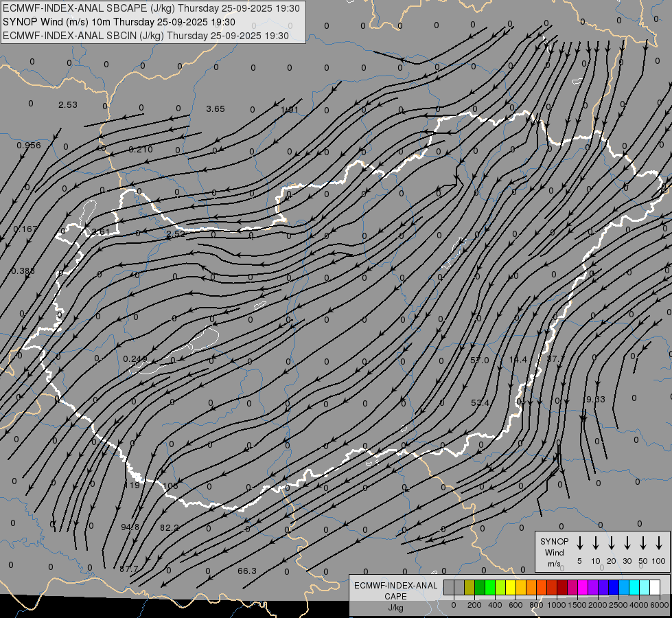Pick the purple CAPE swatch before 2000
The image size is (672, 618).
pyautogui.click(x=592, y=588)
